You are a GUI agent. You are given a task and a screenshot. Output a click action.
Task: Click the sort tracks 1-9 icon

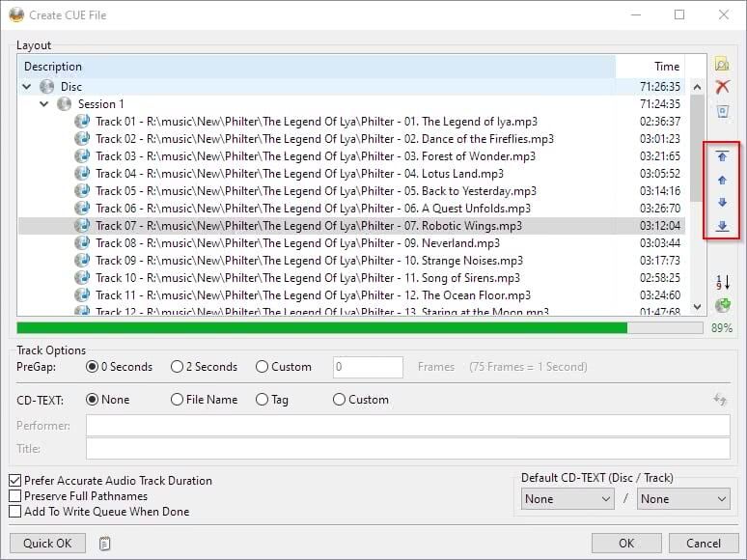coord(722,282)
